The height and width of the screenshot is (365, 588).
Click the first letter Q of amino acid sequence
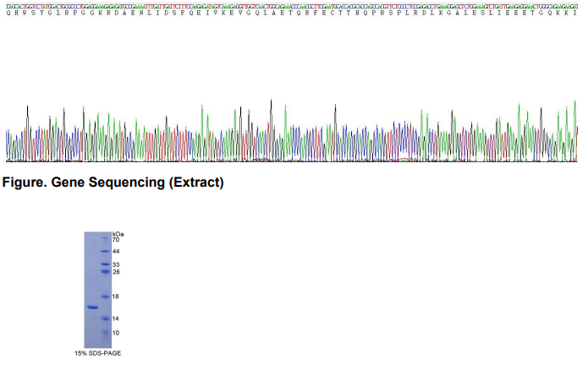(x=8, y=14)
